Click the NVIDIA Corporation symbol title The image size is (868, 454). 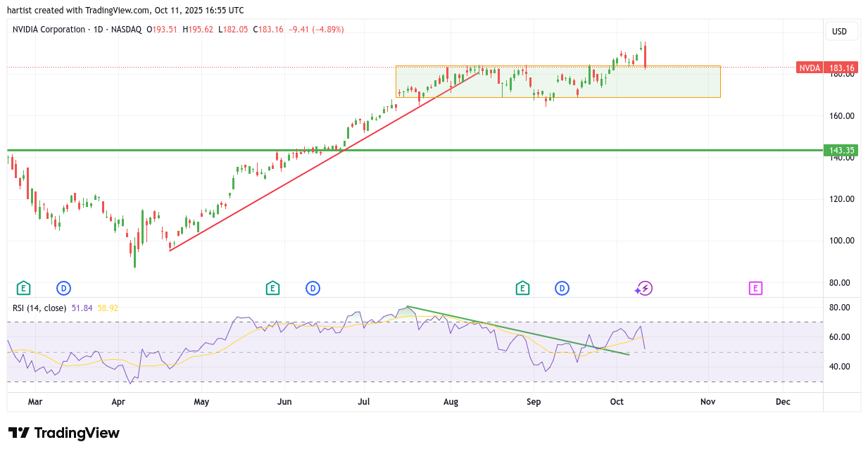pos(49,30)
